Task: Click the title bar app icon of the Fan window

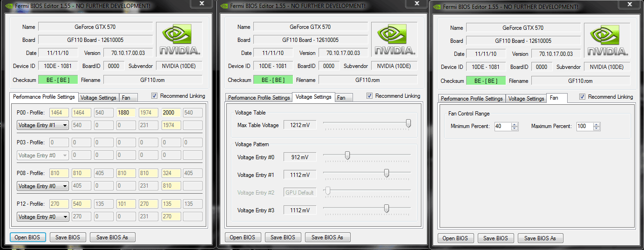Action: [x=436, y=6]
